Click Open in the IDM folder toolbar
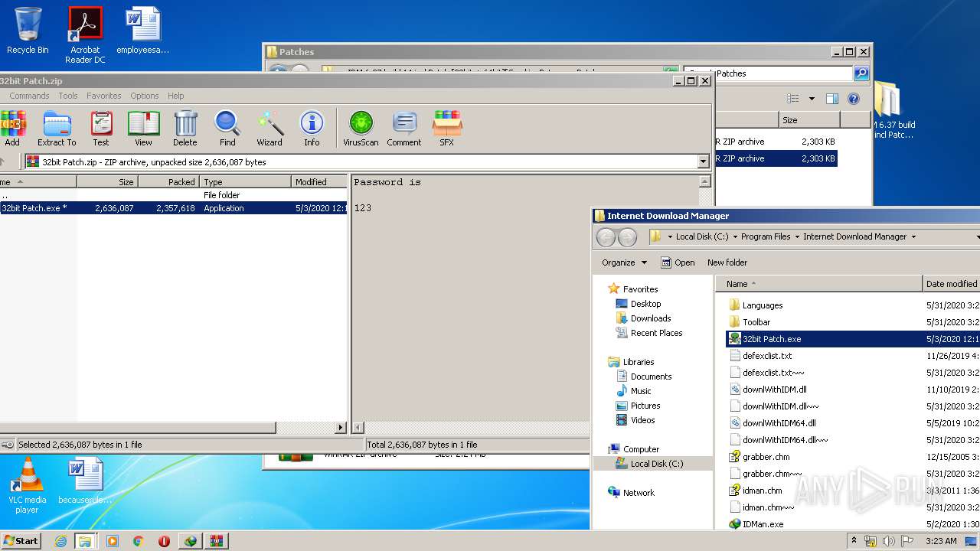Screen dimensions: 980x551 click(678, 262)
